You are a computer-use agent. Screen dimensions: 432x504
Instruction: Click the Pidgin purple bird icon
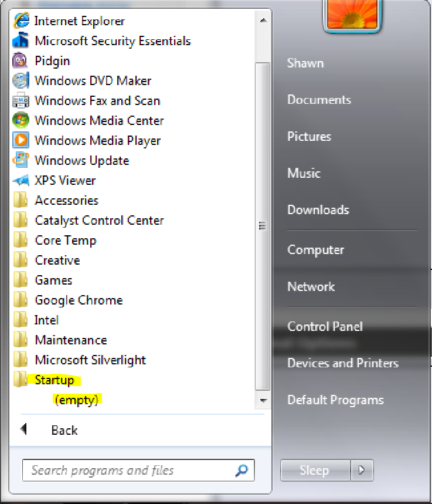coord(21,60)
